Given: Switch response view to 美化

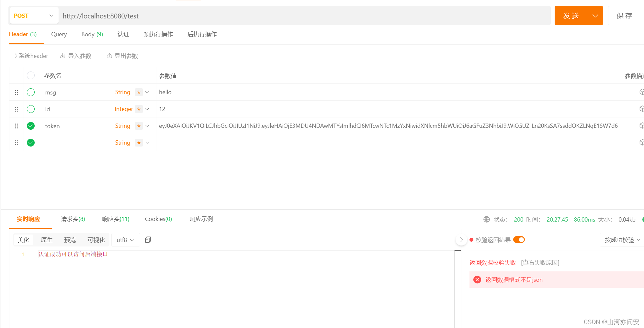Looking at the screenshot, I should 23,240.
